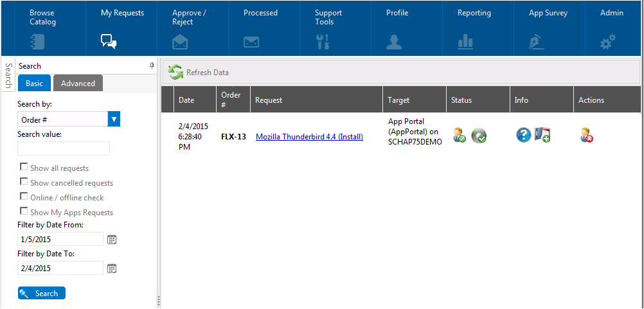The width and height of the screenshot is (644, 309).
Task: Expand the Search by dropdown
Action: pos(114,119)
